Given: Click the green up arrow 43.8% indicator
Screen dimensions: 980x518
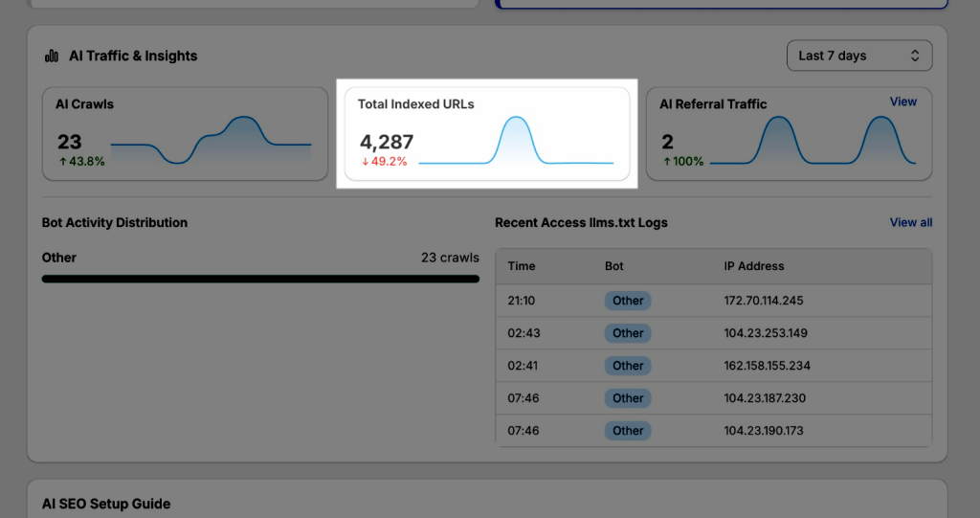Looking at the screenshot, I should click(82, 162).
